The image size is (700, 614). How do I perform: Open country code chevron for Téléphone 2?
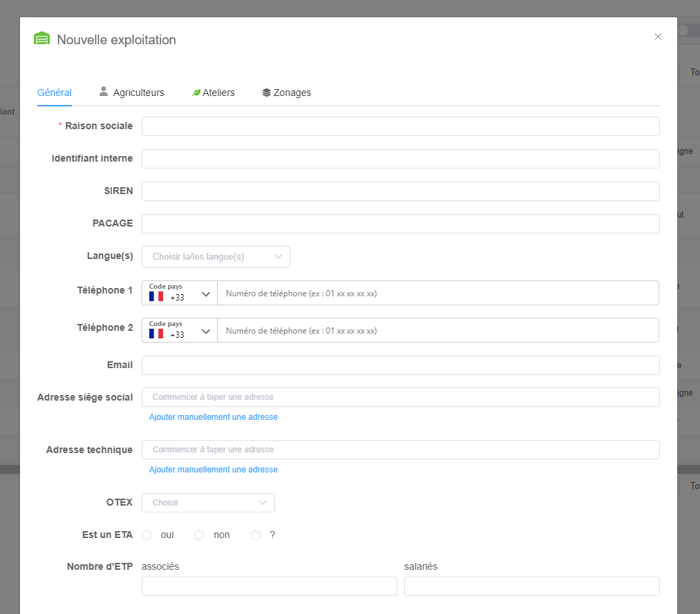coord(206,332)
